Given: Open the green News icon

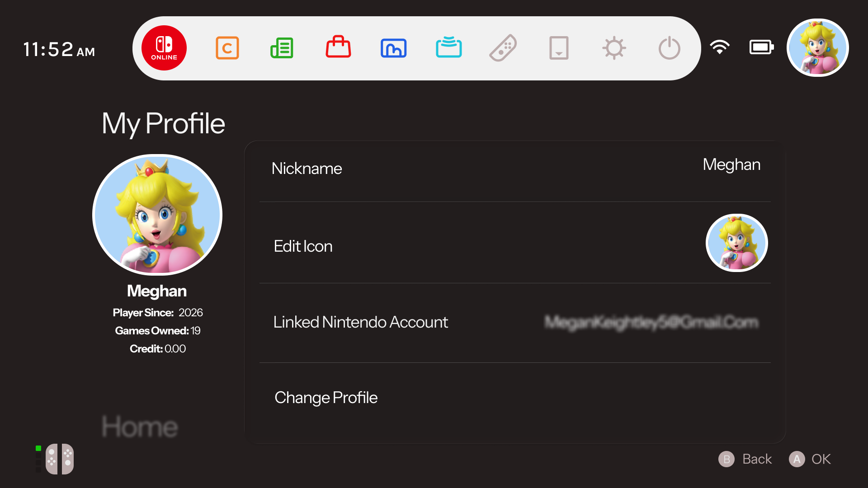Looking at the screenshot, I should tap(282, 48).
